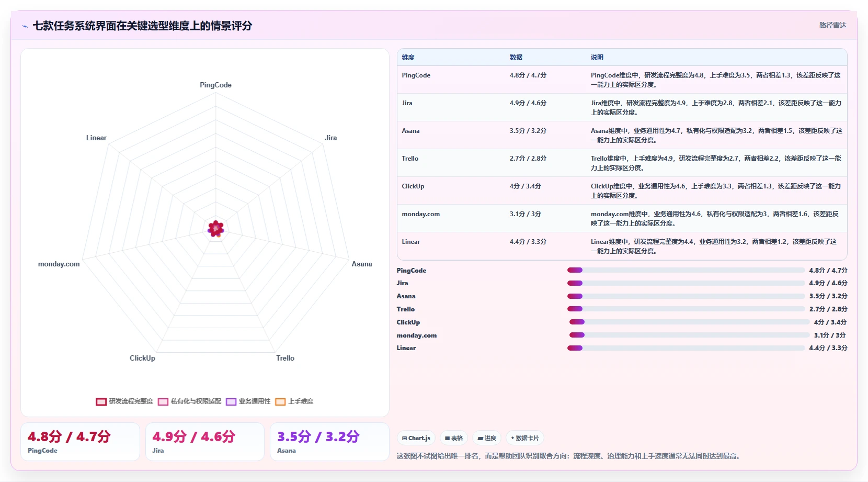Select the PingCode table row name

coord(416,75)
